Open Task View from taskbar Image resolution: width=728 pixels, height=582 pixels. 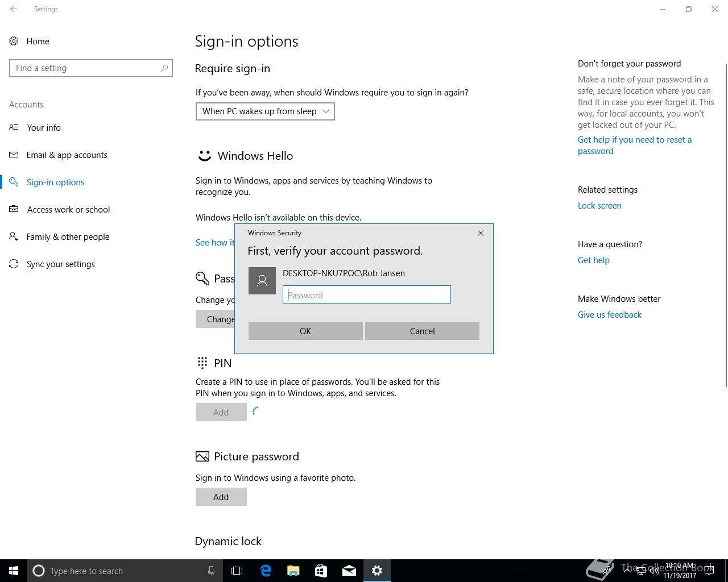tap(237, 571)
